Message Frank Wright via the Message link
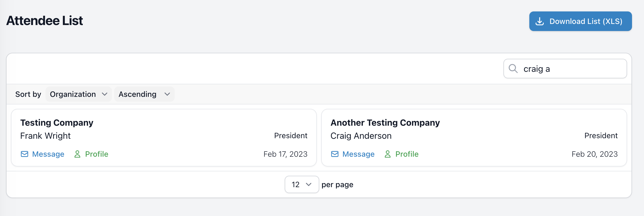Image resolution: width=644 pixels, height=216 pixels. coord(48,154)
